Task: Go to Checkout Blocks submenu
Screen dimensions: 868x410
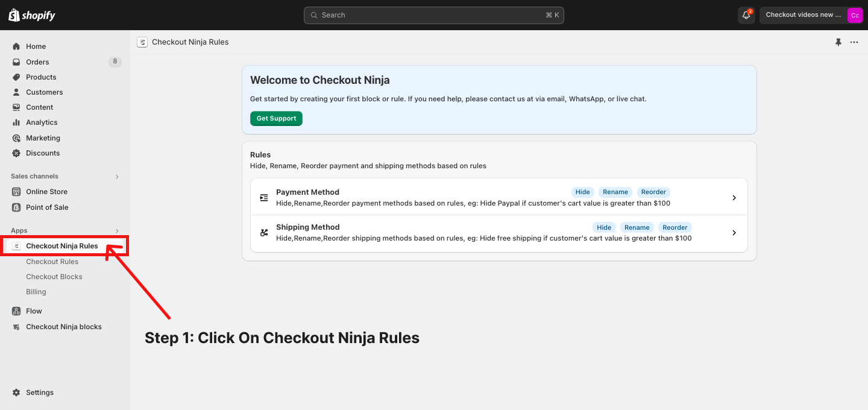Action: tap(54, 277)
